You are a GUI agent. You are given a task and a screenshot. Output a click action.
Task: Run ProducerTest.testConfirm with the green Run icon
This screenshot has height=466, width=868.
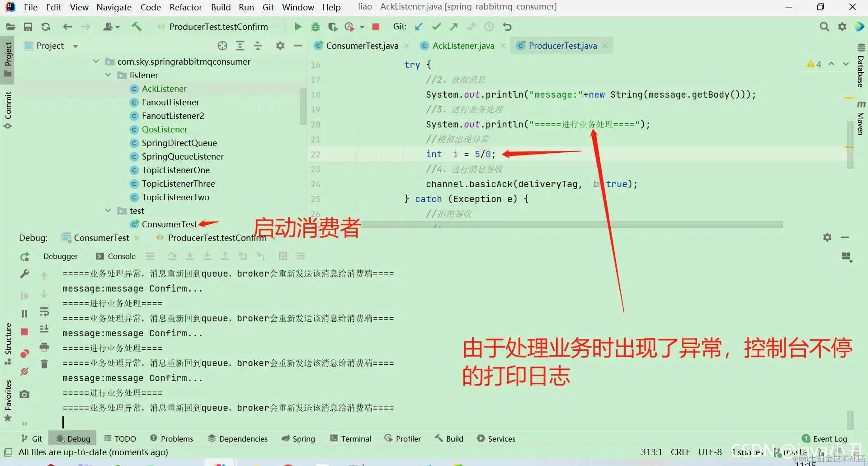click(298, 27)
